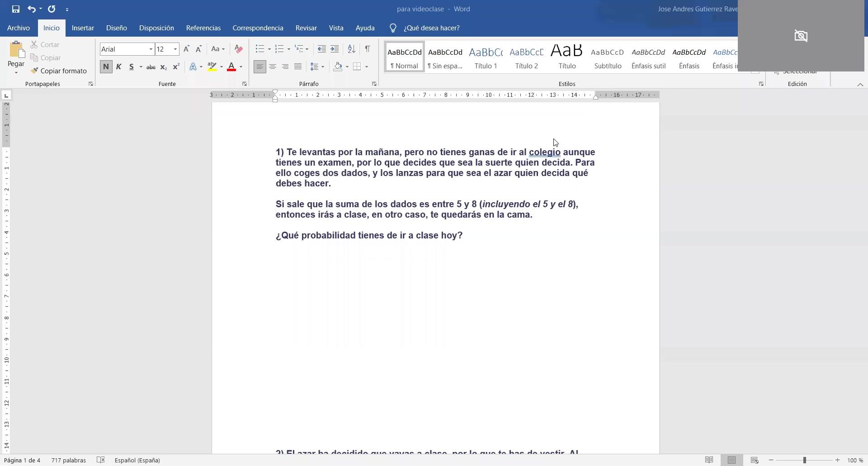Switch to the Disposición tab
Screen dimensions: 868x466
[x=156, y=28]
